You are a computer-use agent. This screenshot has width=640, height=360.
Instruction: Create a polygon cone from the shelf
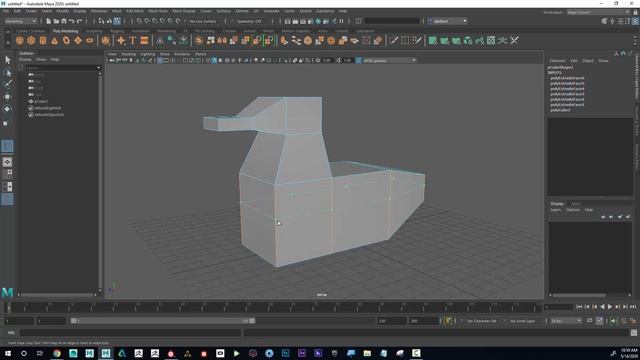[54, 40]
